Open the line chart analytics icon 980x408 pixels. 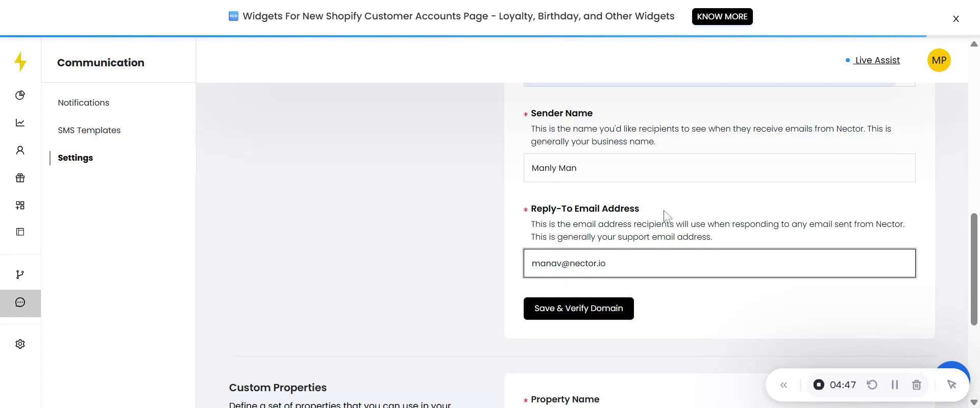pos(20,123)
